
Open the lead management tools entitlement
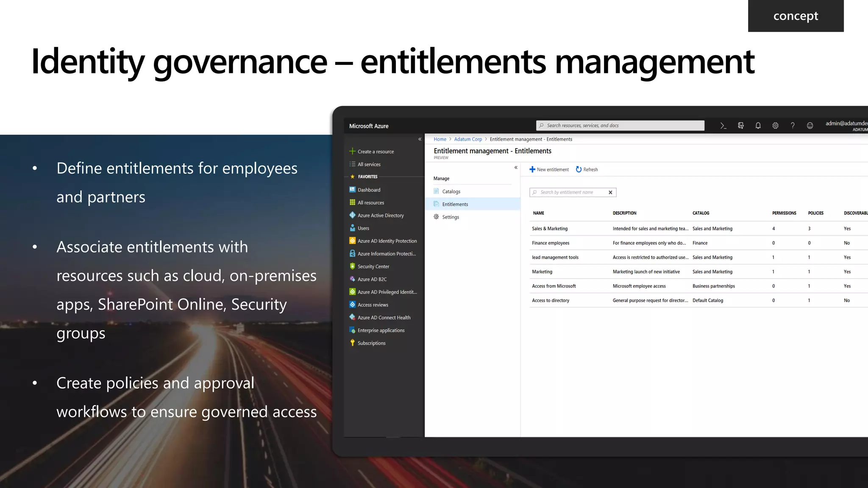698,257
